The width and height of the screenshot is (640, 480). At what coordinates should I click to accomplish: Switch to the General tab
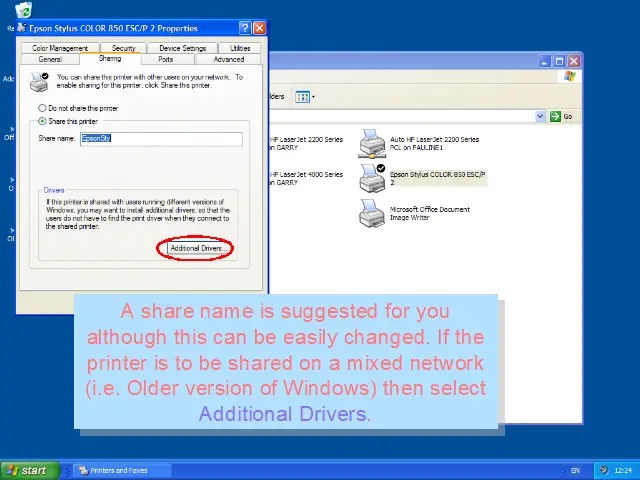pos(50,59)
